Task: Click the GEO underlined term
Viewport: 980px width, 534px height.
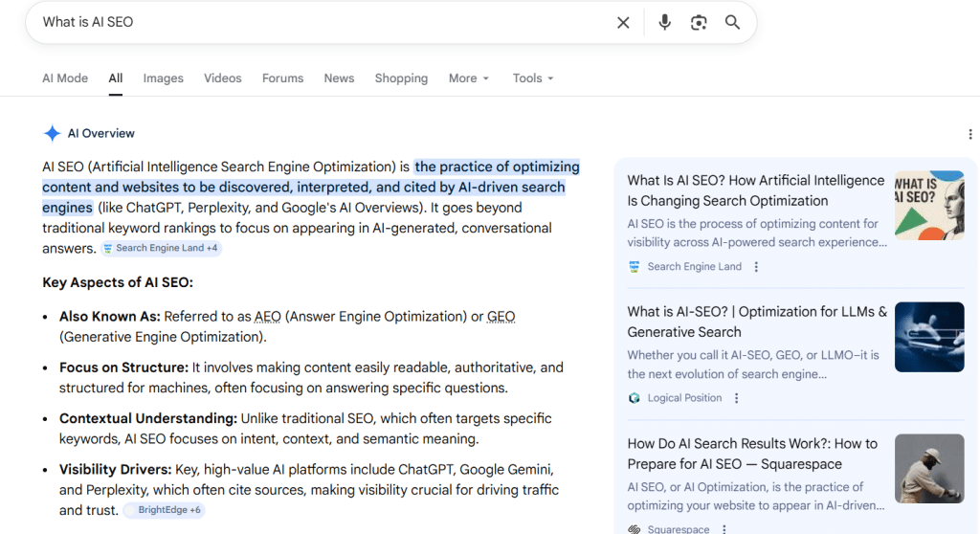Action: pyautogui.click(x=501, y=317)
